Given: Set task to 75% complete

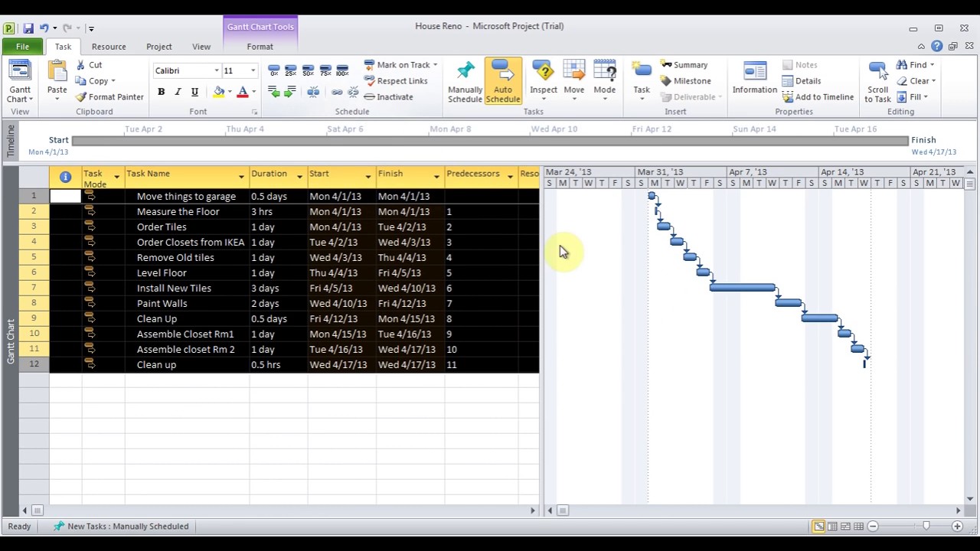Looking at the screenshot, I should 325,70.
